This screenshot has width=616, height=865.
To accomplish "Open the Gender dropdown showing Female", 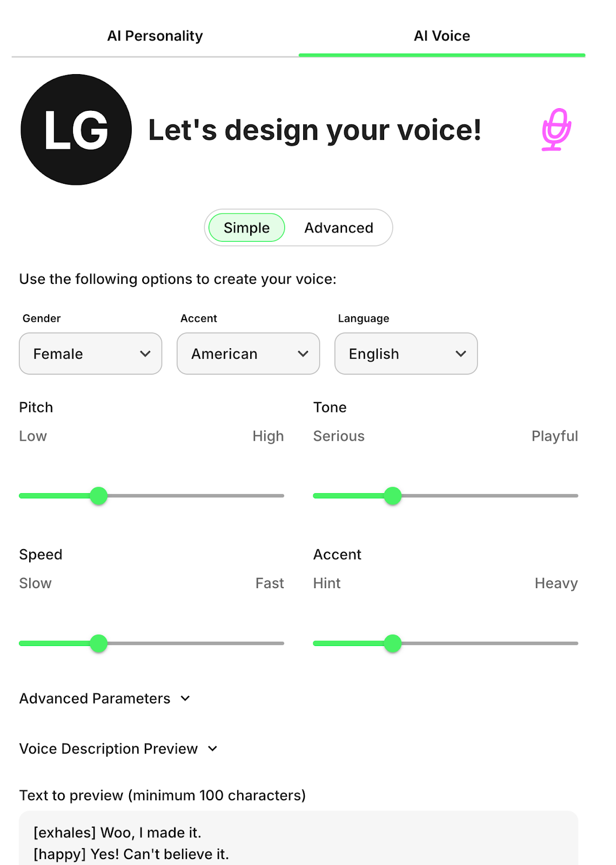I will tap(90, 354).
